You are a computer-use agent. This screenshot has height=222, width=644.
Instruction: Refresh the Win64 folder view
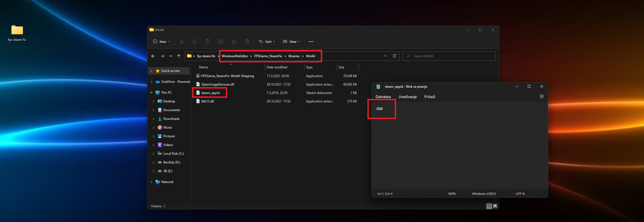(x=394, y=56)
